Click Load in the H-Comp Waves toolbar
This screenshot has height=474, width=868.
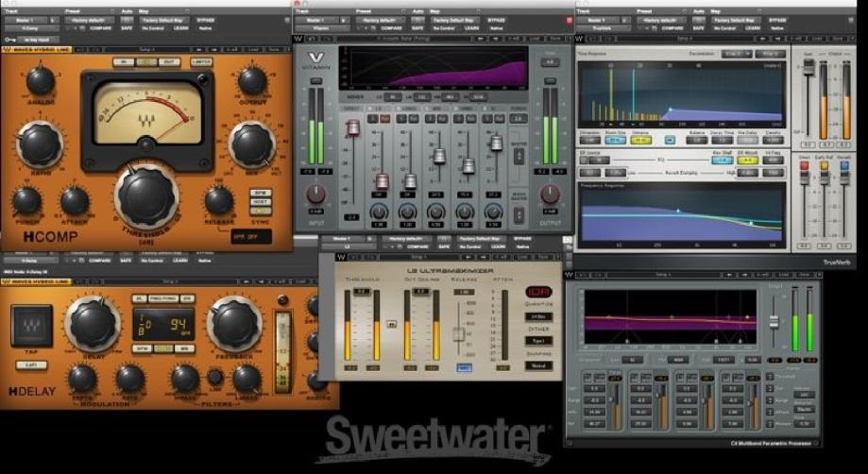[x=253, y=49]
